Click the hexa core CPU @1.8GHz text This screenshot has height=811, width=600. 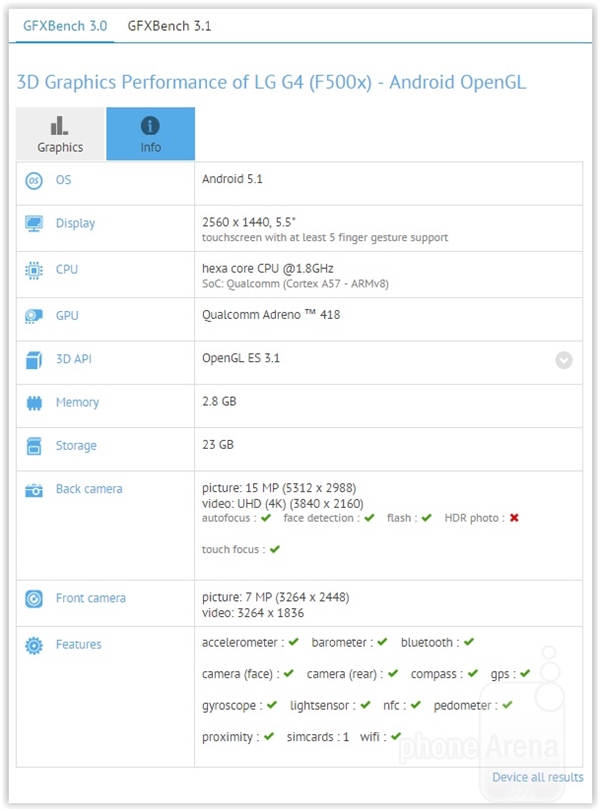point(267,268)
